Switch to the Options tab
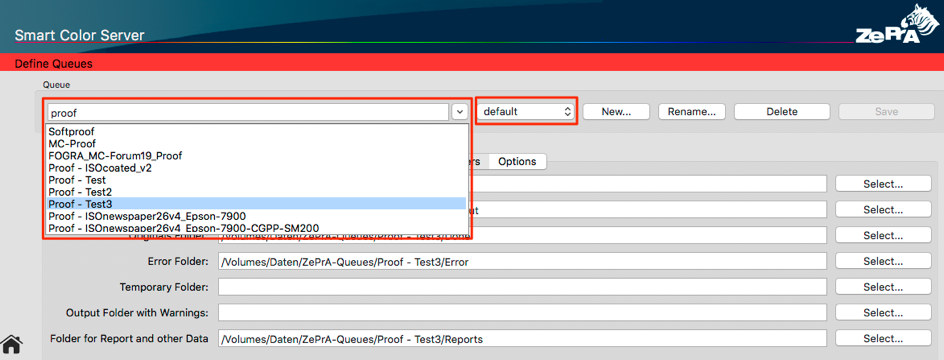This screenshot has height=360, width=944. tap(517, 161)
